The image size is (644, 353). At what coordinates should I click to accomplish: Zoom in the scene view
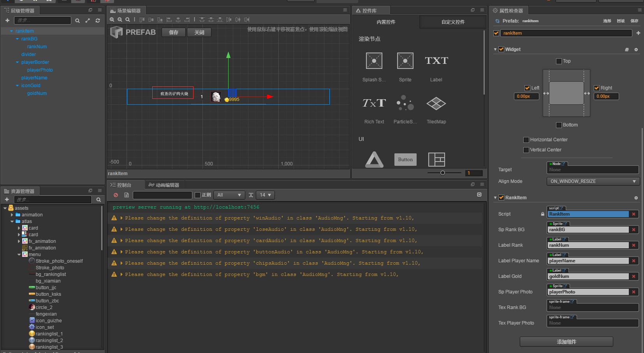(112, 19)
